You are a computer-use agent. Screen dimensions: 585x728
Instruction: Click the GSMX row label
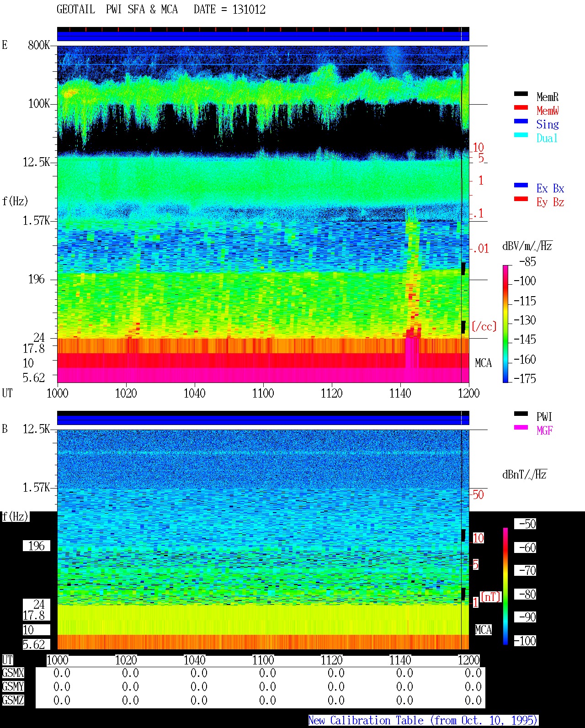[x=13, y=673]
